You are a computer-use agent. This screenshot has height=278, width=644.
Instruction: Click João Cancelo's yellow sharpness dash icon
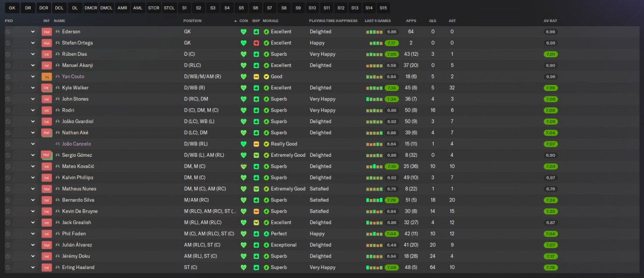click(x=256, y=144)
